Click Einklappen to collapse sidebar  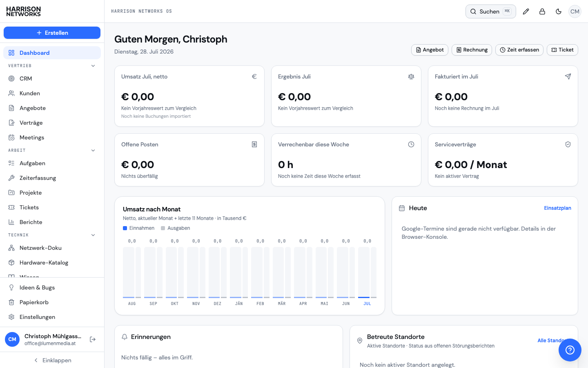[x=52, y=360]
